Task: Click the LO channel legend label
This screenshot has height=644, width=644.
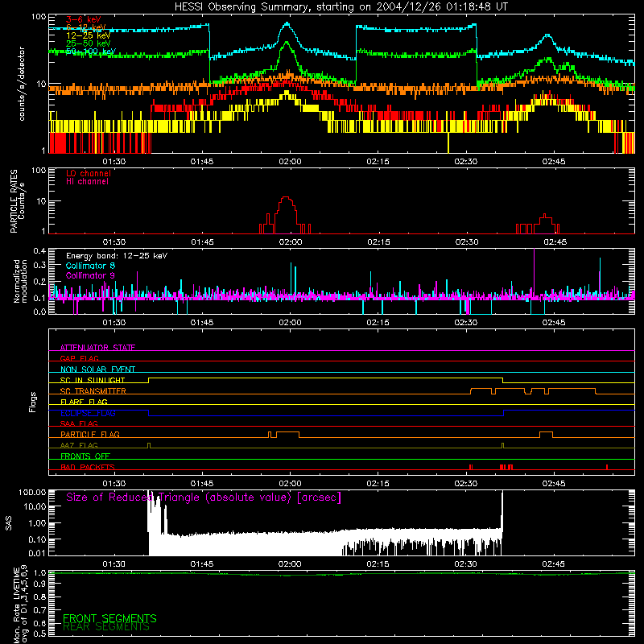Action: [x=89, y=173]
